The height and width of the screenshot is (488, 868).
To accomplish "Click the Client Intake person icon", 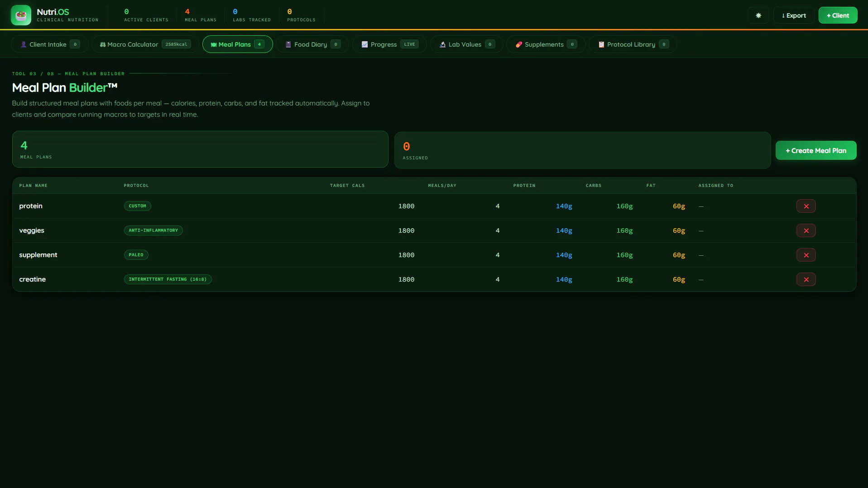I will pyautogui.click(x=24, y=44).
